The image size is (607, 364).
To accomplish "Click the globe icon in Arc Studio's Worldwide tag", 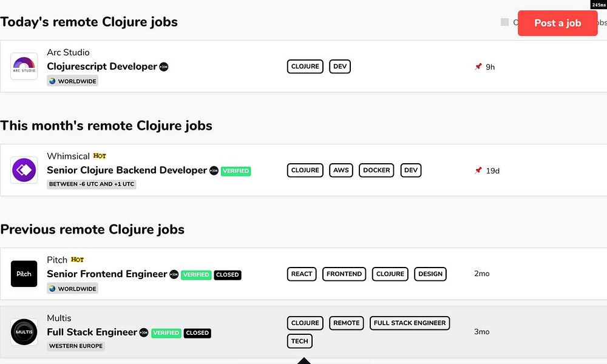I will pyautogui.click(x=52, y=81).
